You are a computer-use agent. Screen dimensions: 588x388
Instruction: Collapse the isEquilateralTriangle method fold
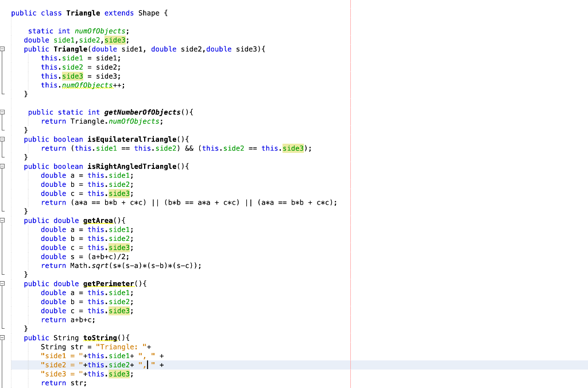2,139
